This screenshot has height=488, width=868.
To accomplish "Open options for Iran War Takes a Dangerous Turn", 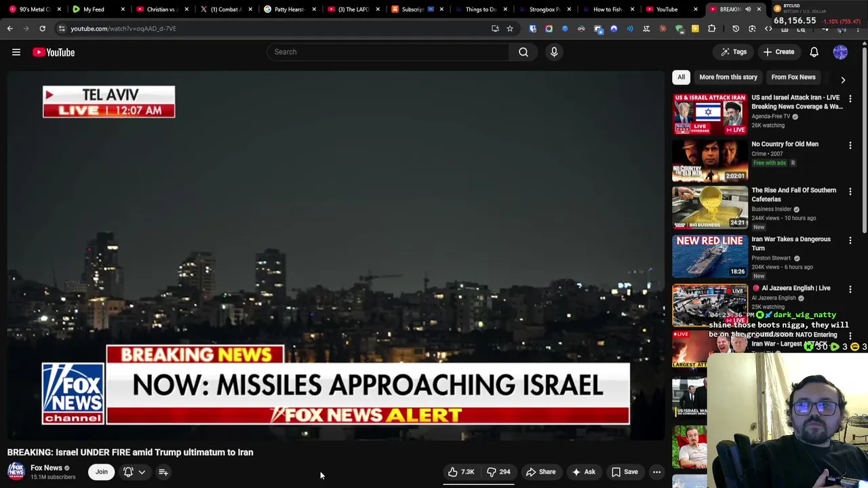I will click(x=850, y=240).
